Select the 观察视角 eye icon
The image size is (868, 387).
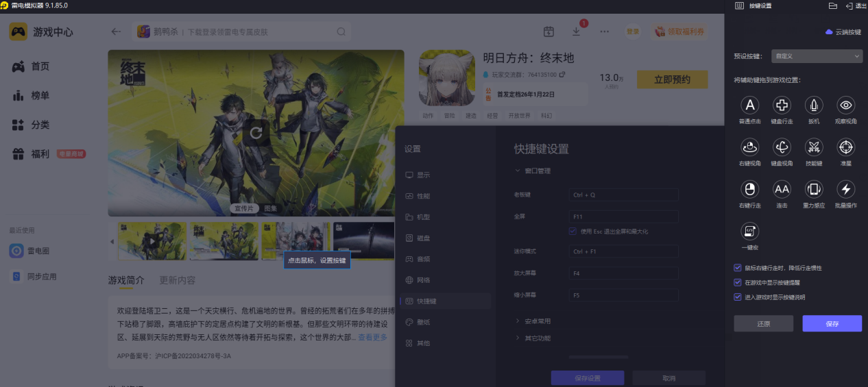click(846, 105)
